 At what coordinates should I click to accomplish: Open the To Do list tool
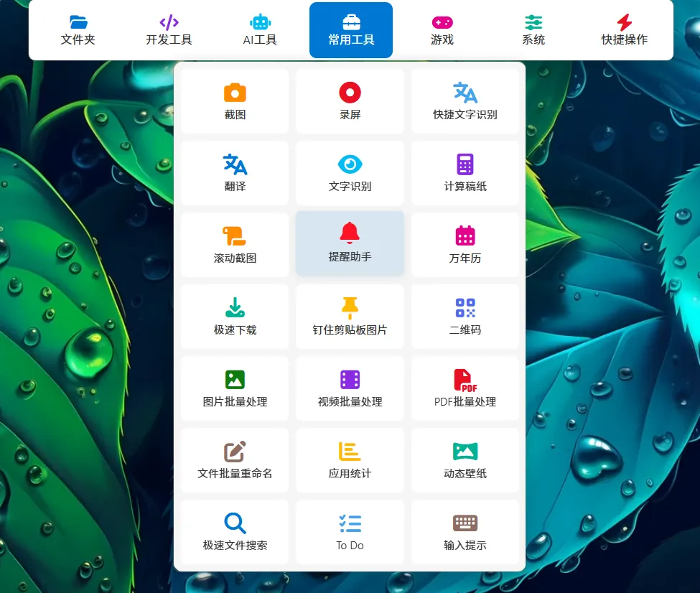pos(350,532)
